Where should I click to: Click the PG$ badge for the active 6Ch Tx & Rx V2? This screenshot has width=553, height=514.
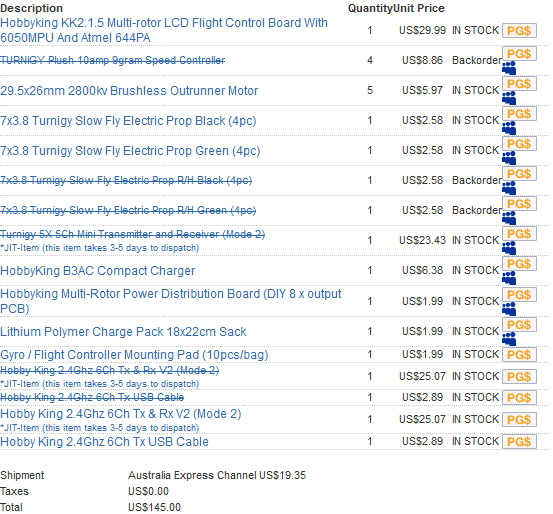[519, 420]
